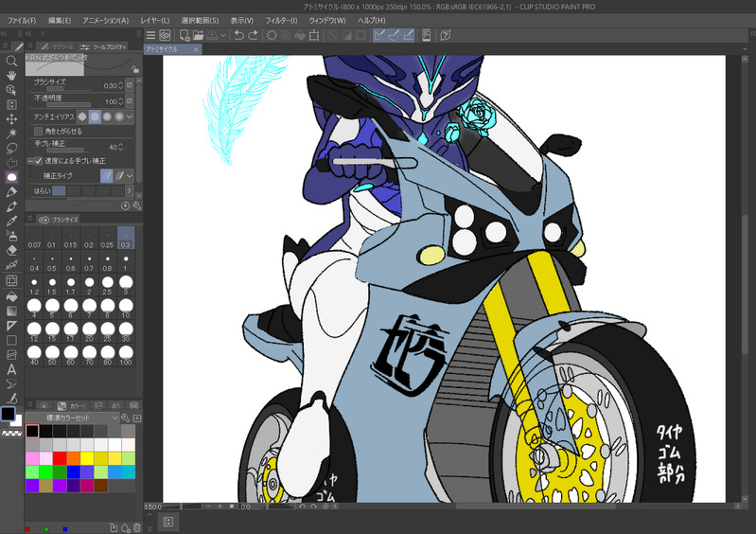Open the command bar hamburger menu
Viewport: 756px width, 534px height.
[150, 35]
